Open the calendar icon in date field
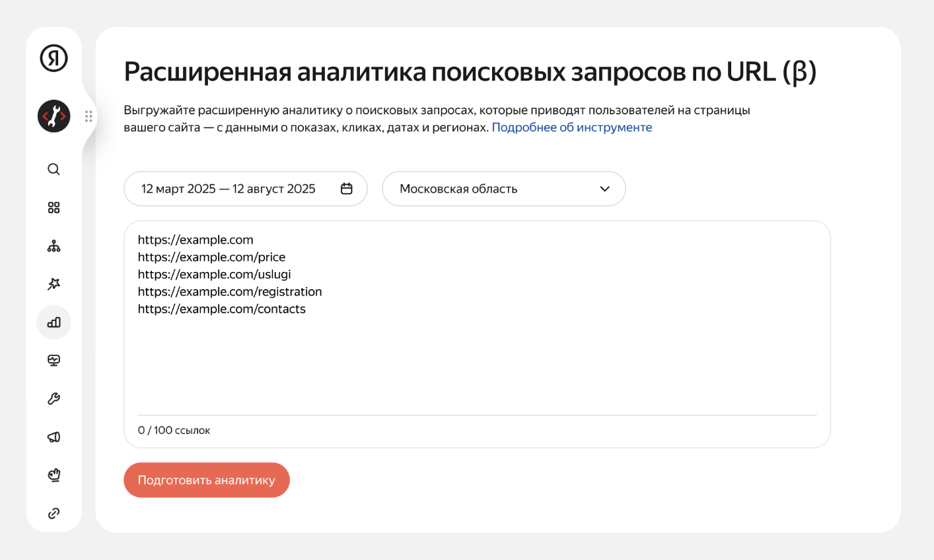934x560 pixels. tap(346, 189)
